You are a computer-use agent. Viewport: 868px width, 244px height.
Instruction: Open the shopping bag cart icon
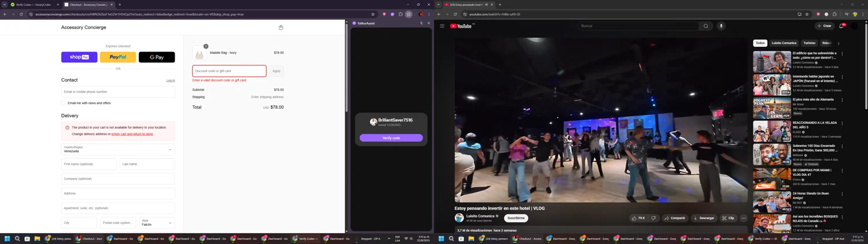pos(281,27)
